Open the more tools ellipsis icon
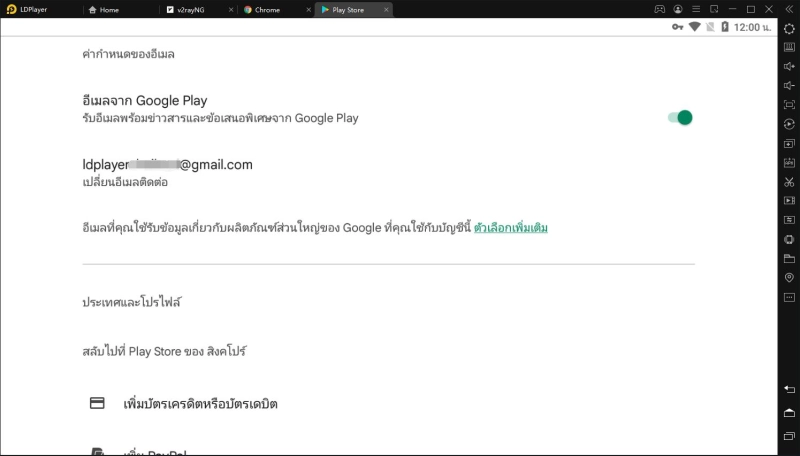The image size is (800, 456). point(789,297)
